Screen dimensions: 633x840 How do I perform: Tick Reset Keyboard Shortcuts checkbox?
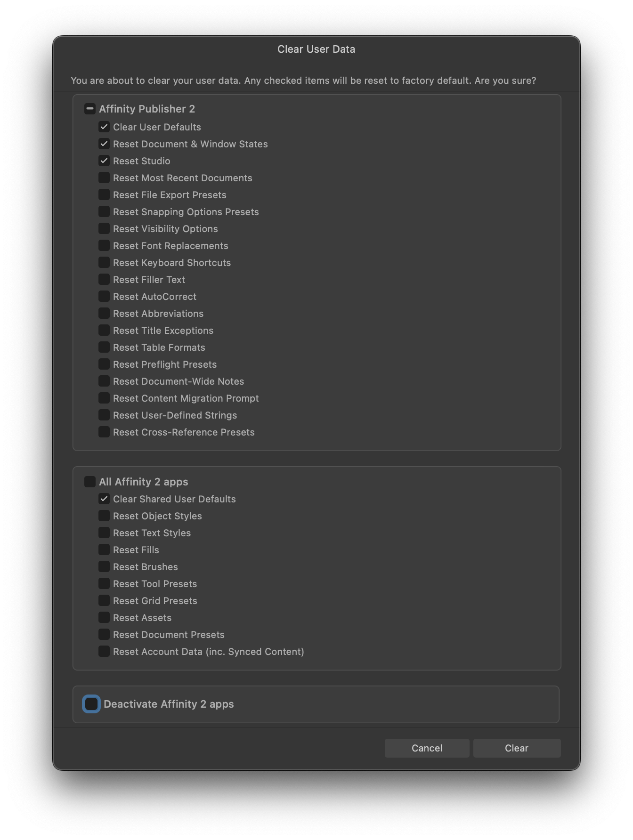(104, 263)
